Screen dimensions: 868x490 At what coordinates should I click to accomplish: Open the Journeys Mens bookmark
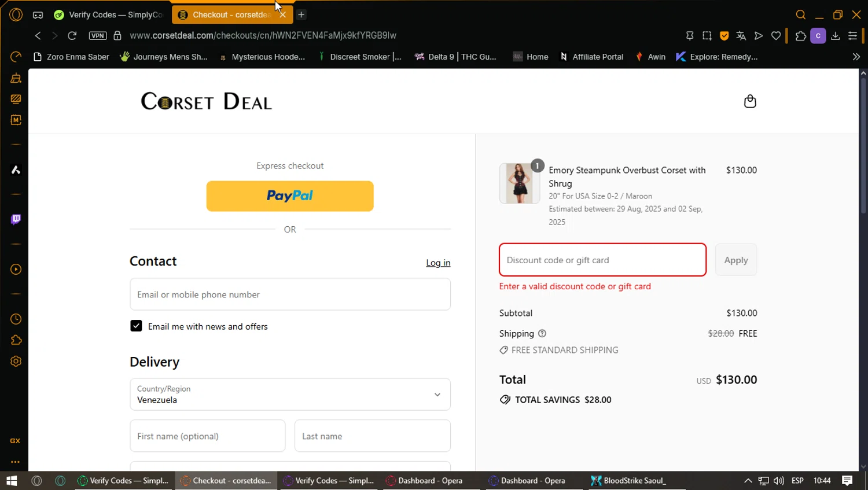(164, 57)
